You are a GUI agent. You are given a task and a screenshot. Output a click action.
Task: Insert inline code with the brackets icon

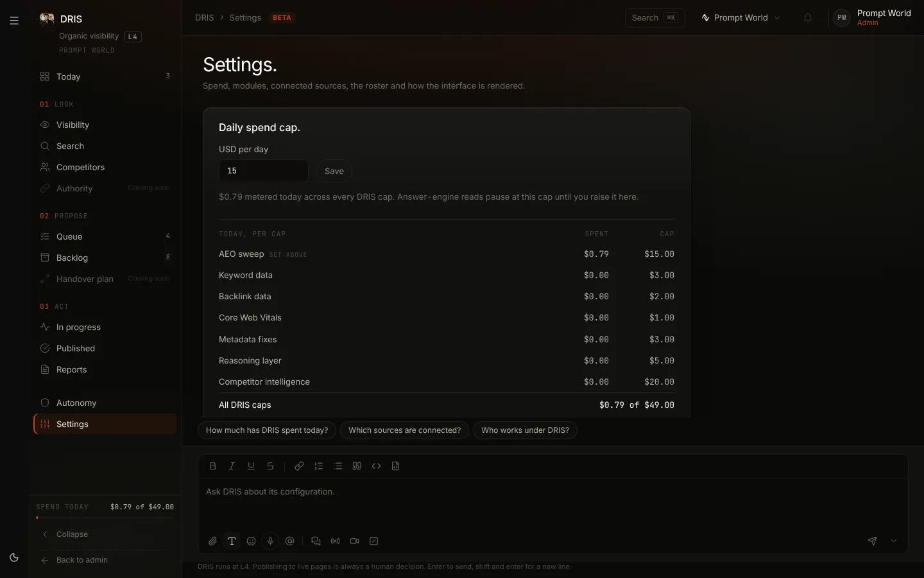coord(376,466)
